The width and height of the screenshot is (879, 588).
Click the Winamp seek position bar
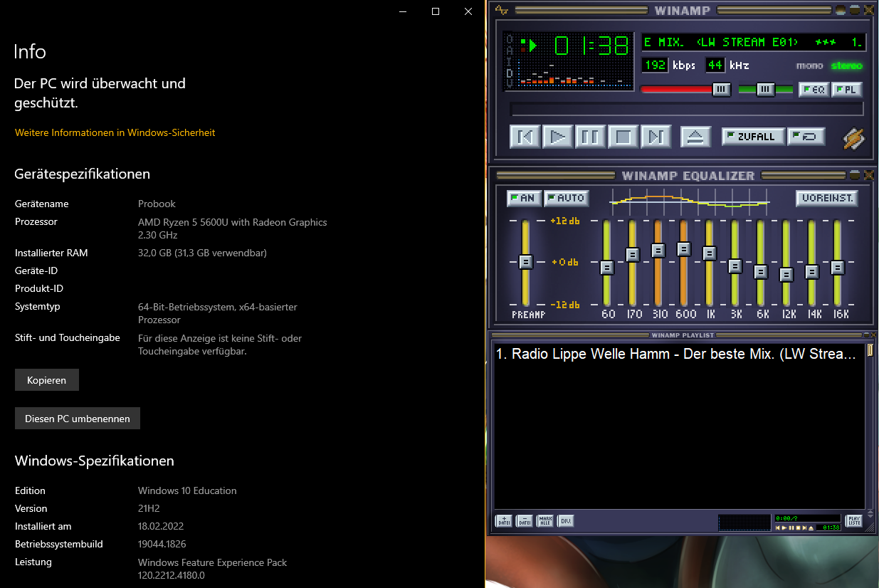click(687, 109)
